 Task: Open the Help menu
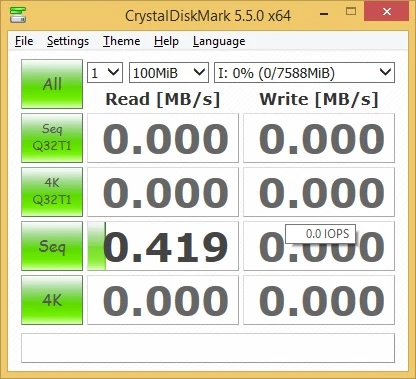[166, 41]
